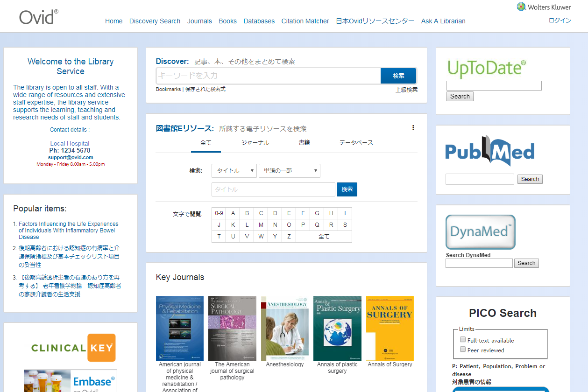Click the PubMed logo
The width and height of the screenshot is (588, 392).
pyautogui.click(x=489, y=151)
